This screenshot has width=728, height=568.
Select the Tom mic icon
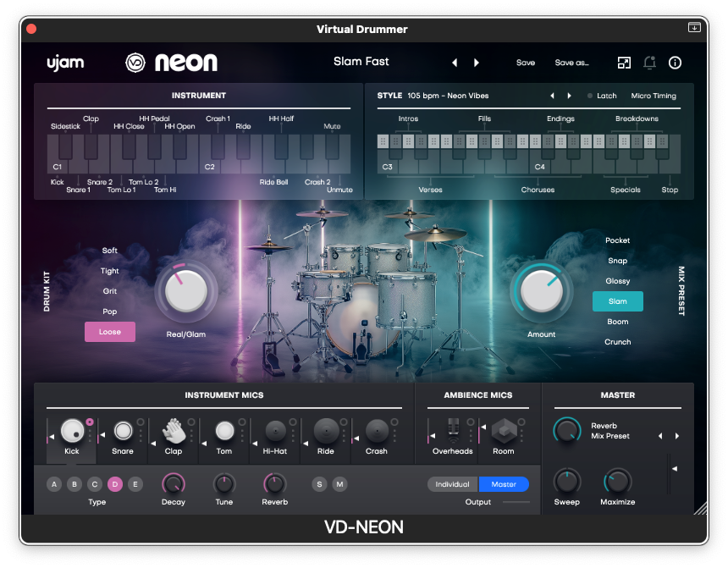click(224, 431)
